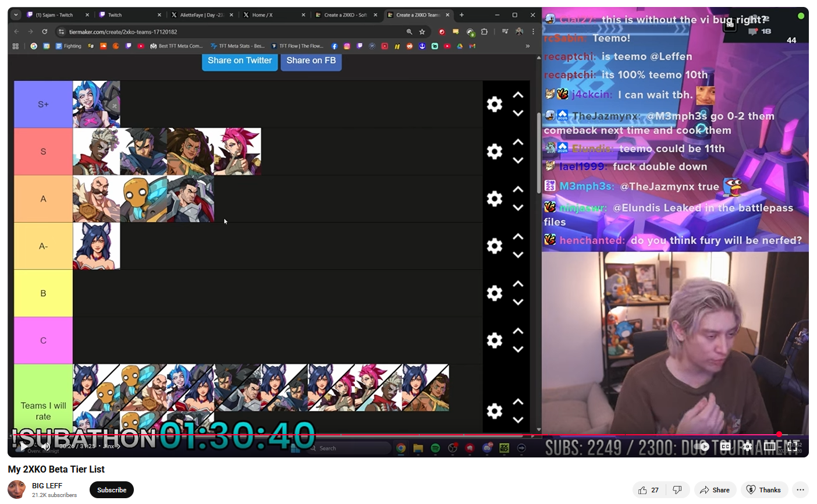Click Share on Twitter button

240,61
